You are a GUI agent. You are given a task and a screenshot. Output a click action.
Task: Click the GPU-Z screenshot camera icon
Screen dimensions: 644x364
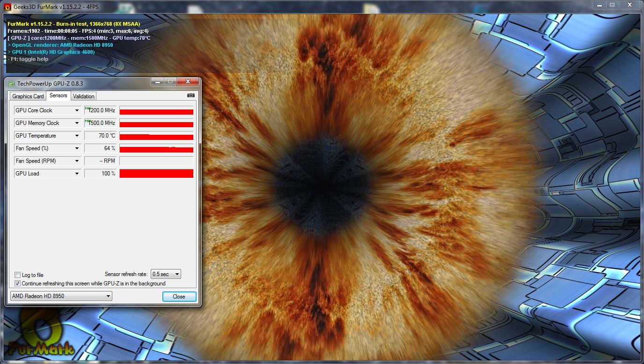pos(190,95)
